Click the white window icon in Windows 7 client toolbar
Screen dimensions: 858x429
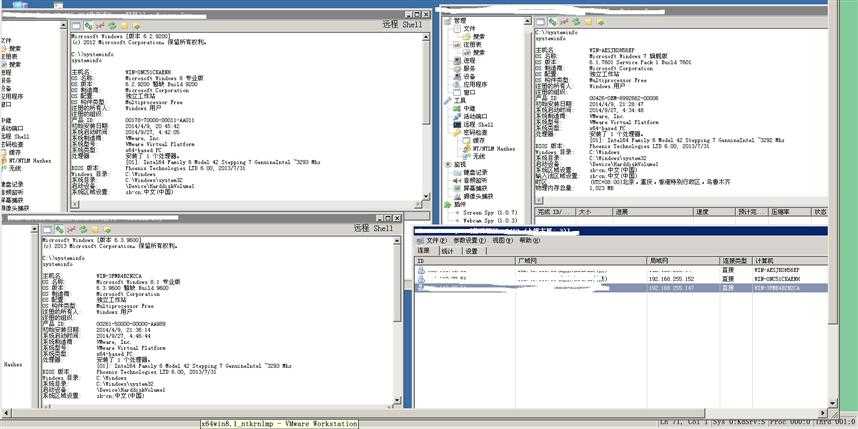pyautogui.click(x=541, y=22)
